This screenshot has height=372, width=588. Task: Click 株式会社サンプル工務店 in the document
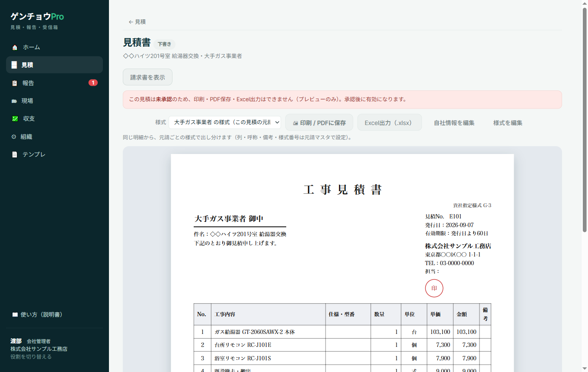coord(458,246)
